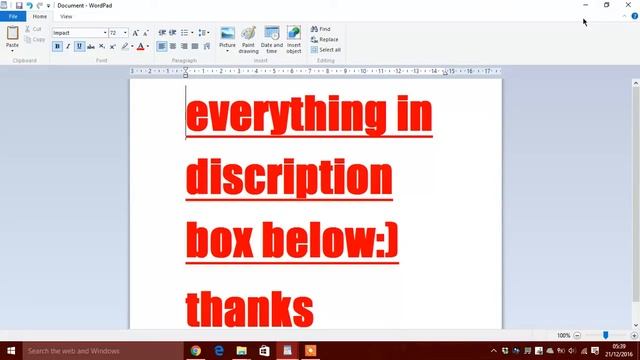Insert date and time

click(272, 40)
